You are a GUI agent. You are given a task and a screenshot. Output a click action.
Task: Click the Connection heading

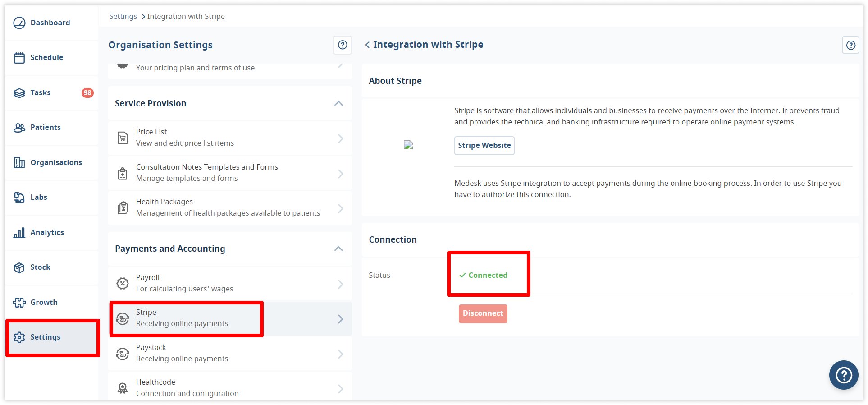tap(393, 239)
